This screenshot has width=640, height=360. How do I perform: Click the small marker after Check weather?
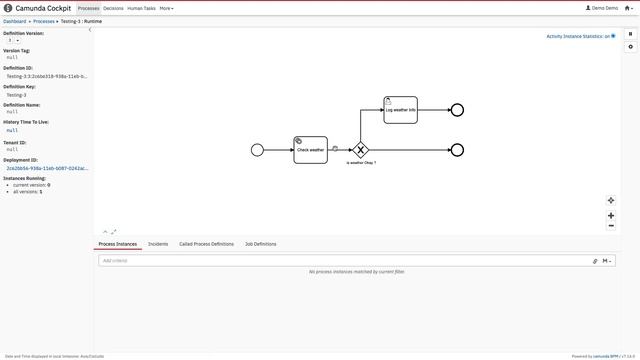(x=335, y=149)
